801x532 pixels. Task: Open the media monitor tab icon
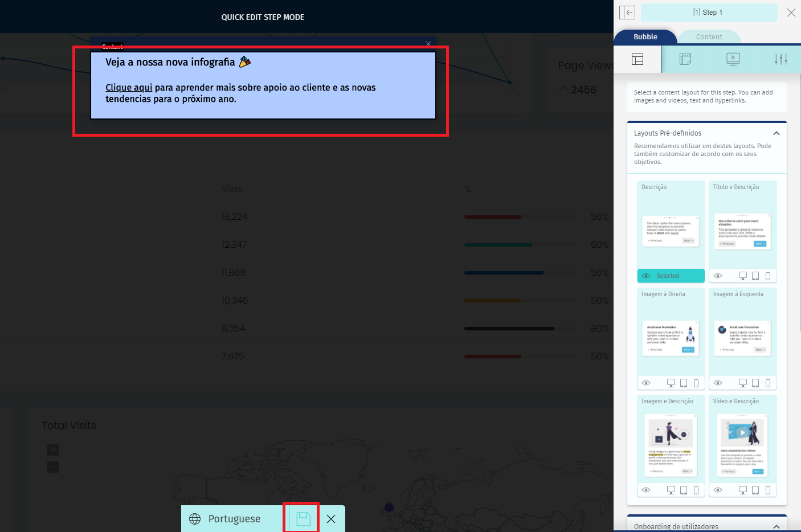pyautogui.click(x=733, y=59)
